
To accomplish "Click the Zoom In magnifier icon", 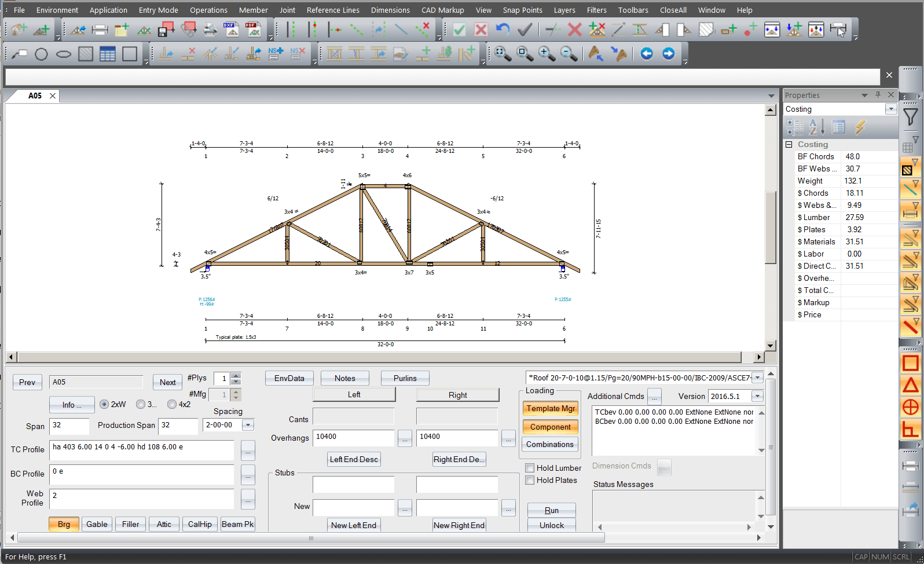I will (x=547, y=54).
